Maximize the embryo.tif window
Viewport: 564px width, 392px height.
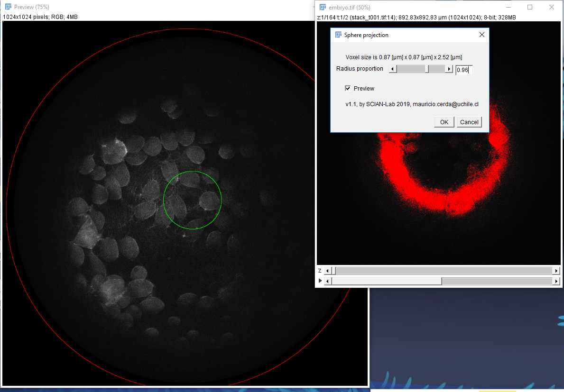530,7
